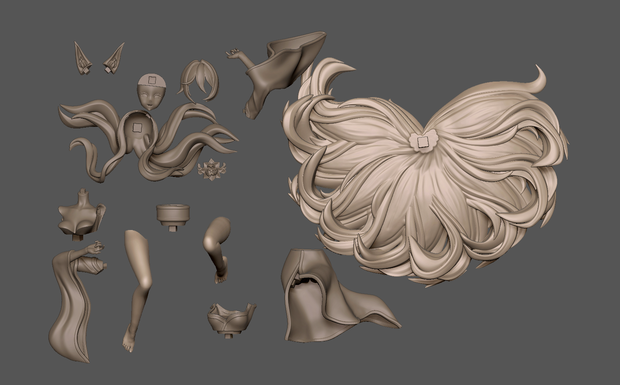Click the curled tip of the upper tail
Screen dimensions: 620x385
click(541, 79)
